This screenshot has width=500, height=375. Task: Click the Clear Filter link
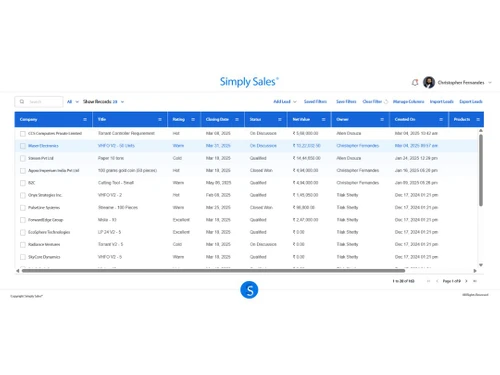tap(372, 102)
